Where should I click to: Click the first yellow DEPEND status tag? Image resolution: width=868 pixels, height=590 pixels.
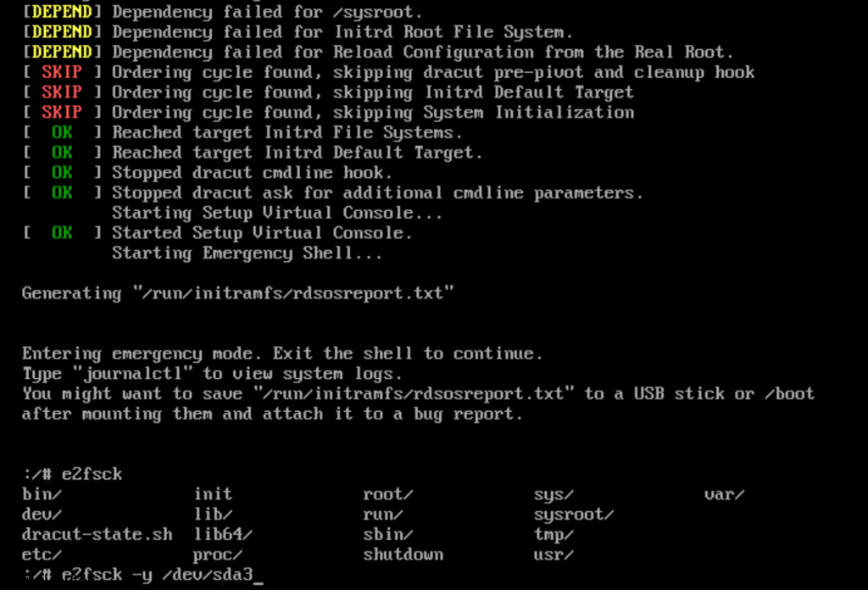point(61,12)
